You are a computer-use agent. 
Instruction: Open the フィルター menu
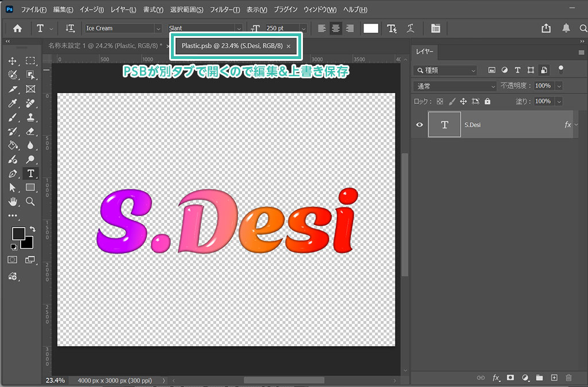(225, 10)
